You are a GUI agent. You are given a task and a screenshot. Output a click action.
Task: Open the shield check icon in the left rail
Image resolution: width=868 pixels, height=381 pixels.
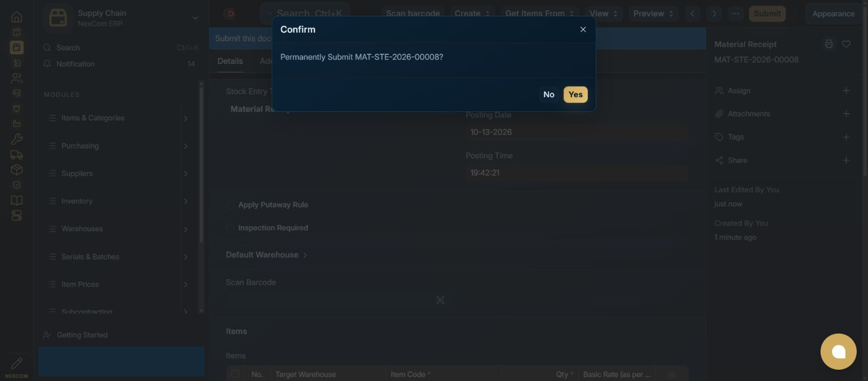[16, 185]
